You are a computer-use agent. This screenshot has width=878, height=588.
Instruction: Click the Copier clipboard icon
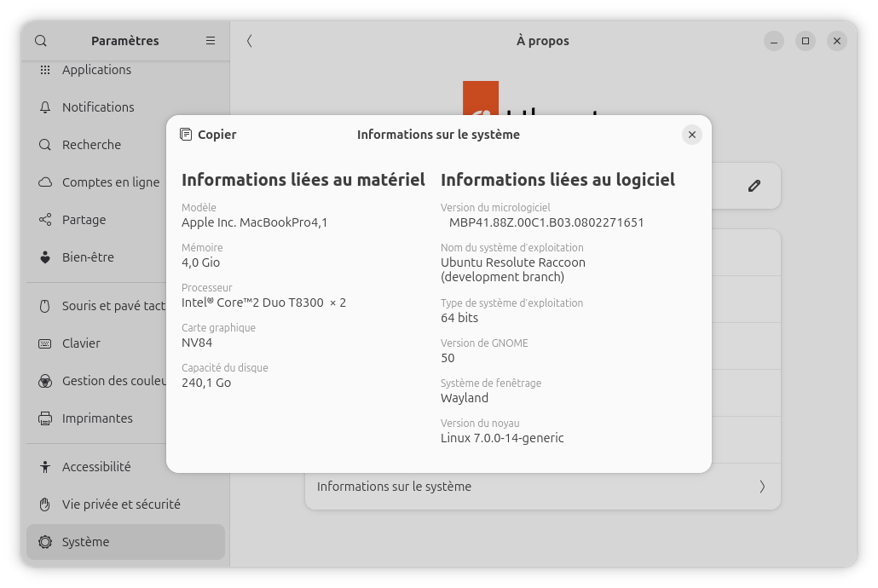tap(186, 135)
